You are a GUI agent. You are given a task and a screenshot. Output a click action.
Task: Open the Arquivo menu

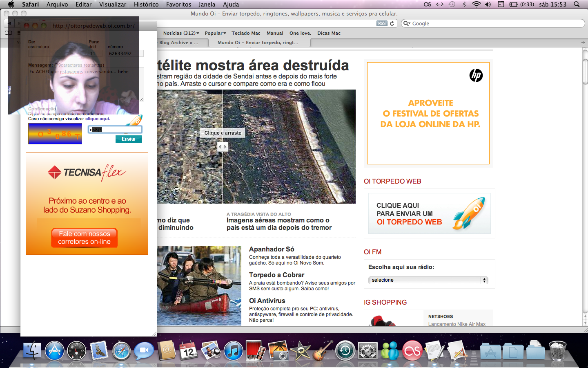pos(57,4)
